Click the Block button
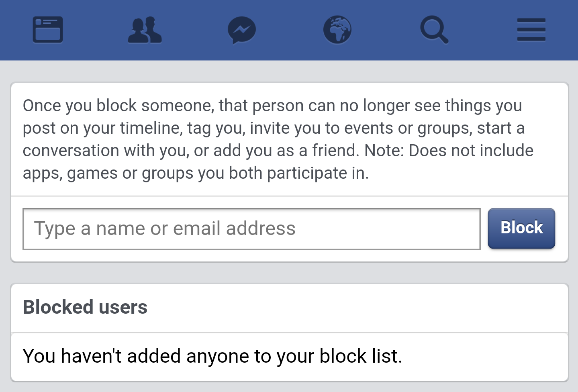The image size is (578, 392). [x=521, y=228]
